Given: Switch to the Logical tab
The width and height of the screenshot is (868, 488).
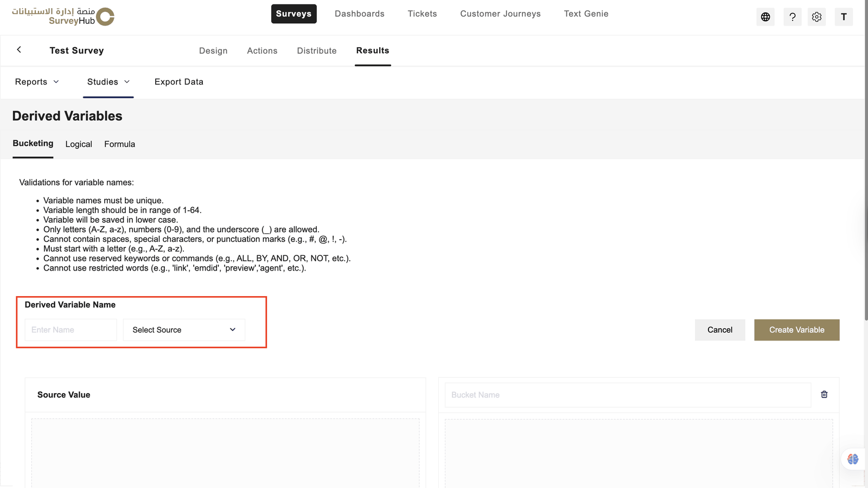Looking at the screenshot, I should (x=79, y=144).
